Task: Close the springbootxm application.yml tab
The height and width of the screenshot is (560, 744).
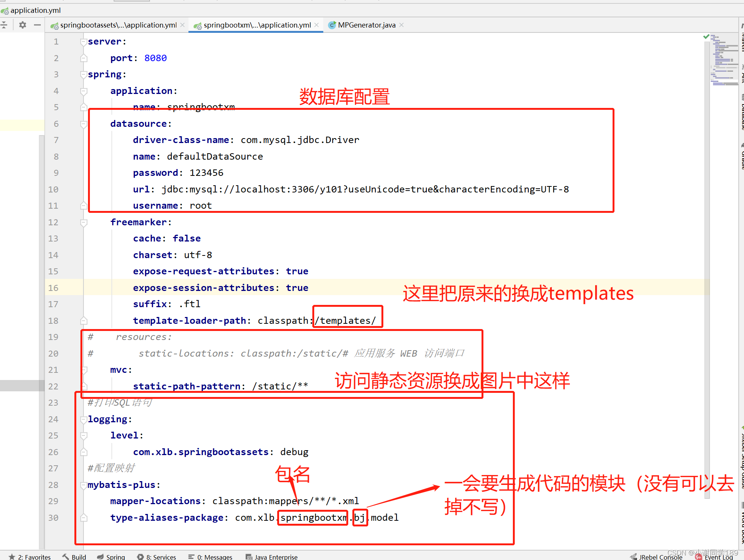Action: [x=316, y=25]
